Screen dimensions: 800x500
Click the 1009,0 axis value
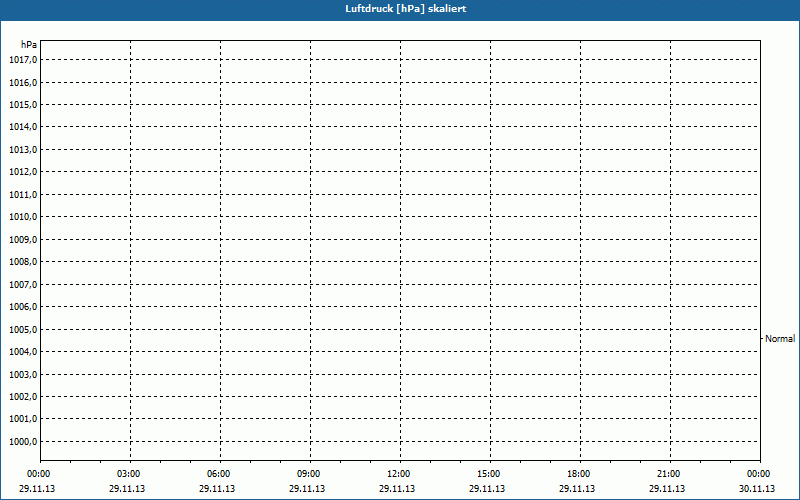[23, 239]
